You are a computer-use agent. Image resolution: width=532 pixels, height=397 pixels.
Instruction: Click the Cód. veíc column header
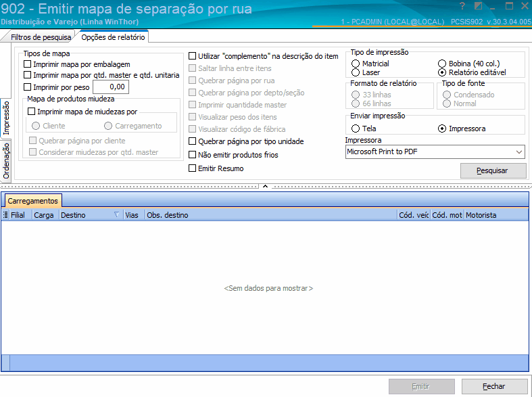(x=414, y=215)
